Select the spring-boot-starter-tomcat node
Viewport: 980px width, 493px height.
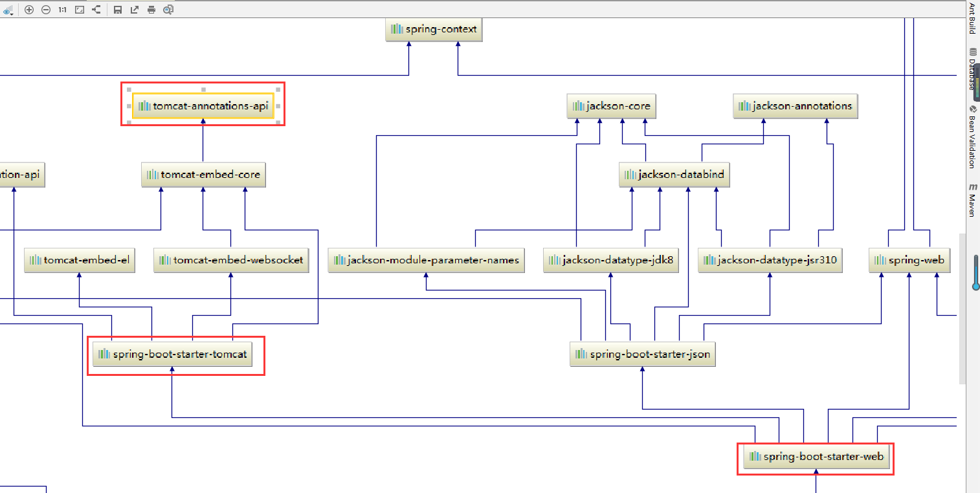tap(172, 355)
